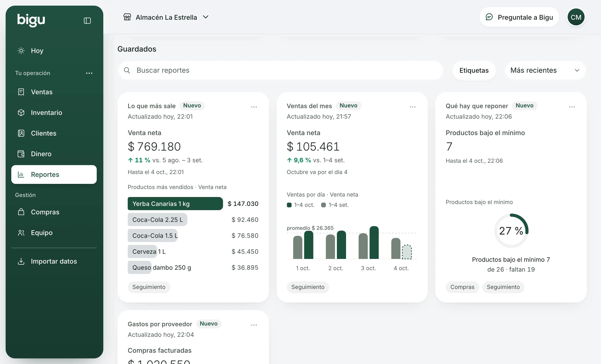Click the 27 % progress ring
Screen dimensions: 601x364
[x=511, y=231]
